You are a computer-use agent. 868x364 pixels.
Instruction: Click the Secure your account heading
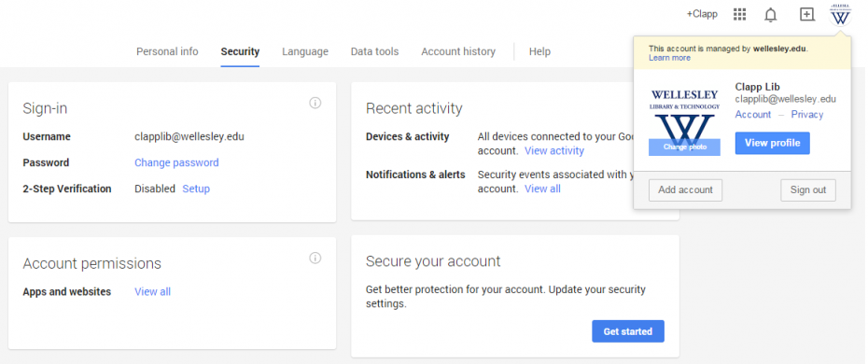pos(433,261)
